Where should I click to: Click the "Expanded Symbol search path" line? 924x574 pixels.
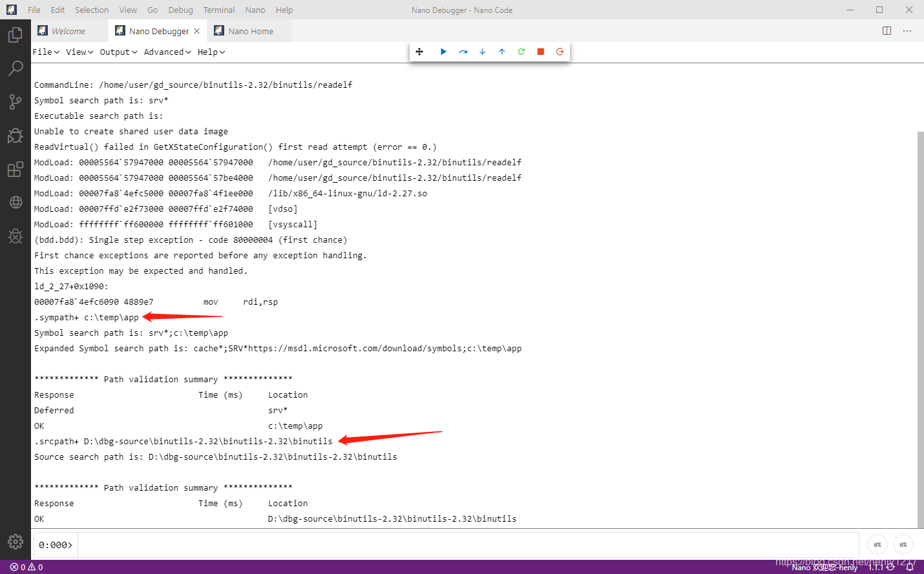click(278, 348)
